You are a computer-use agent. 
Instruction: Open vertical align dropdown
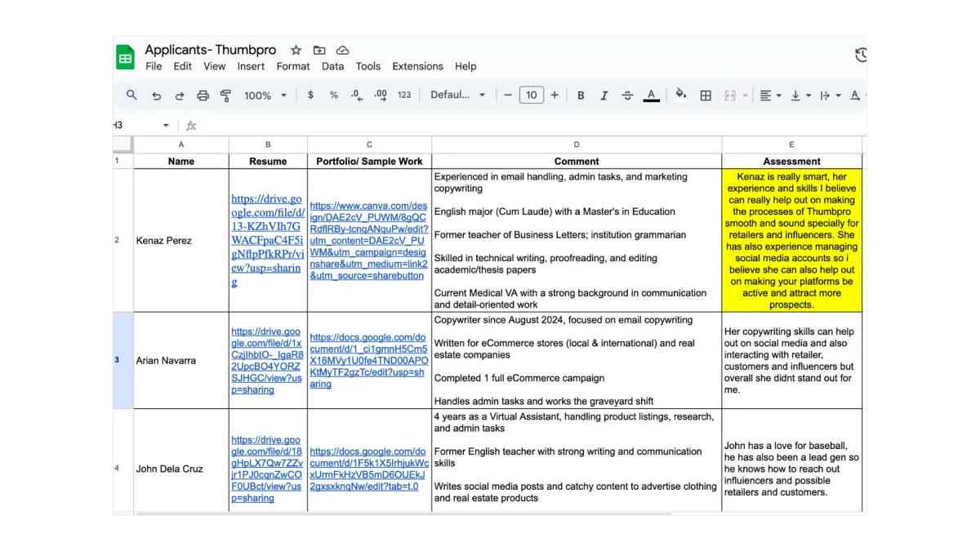click(x=800, y=96)
